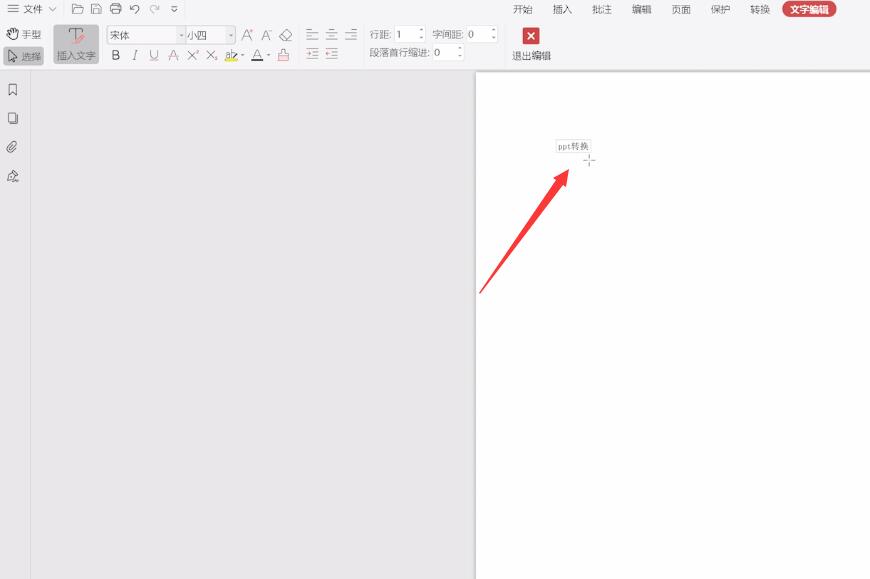Image resolution: width=870 pixels, height=579 pixels.
Task: Switch to the 编辑 tab
Action: point(641,9)
